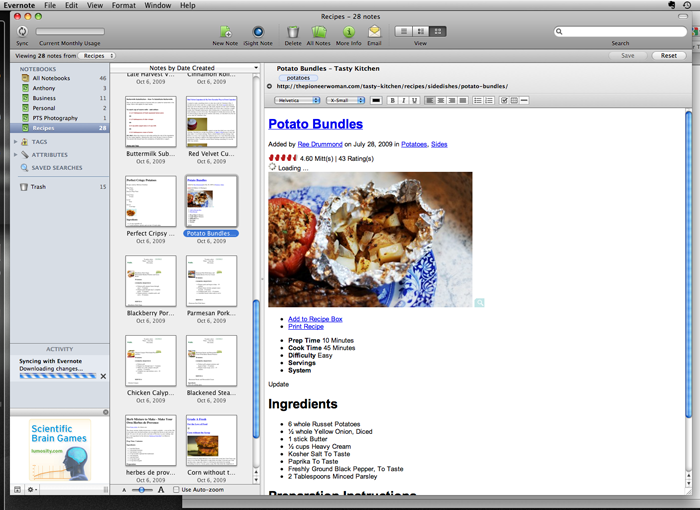Viewport: 700px width, 510px height.
Task: Insert a bulleted list
Action: pyautogui.click(x=478, y=100)
